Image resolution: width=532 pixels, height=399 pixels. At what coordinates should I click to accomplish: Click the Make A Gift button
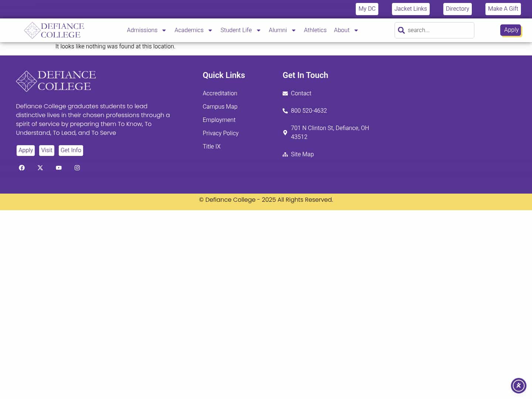(503, 8)
